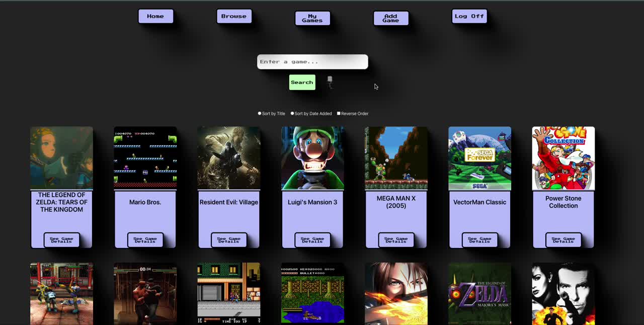See Game Details for Resident Evil: Village
644x325 pixels.
(229, 240)
